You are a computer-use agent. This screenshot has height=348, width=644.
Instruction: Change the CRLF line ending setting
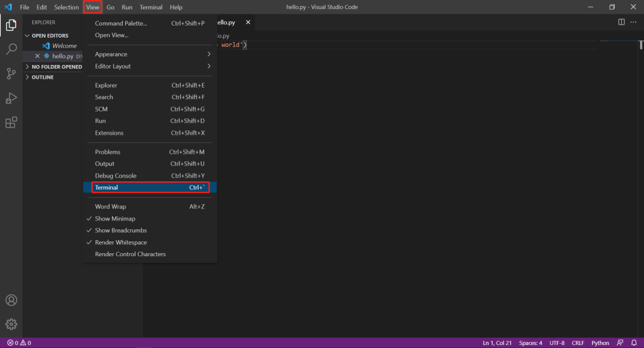point(577,343)
